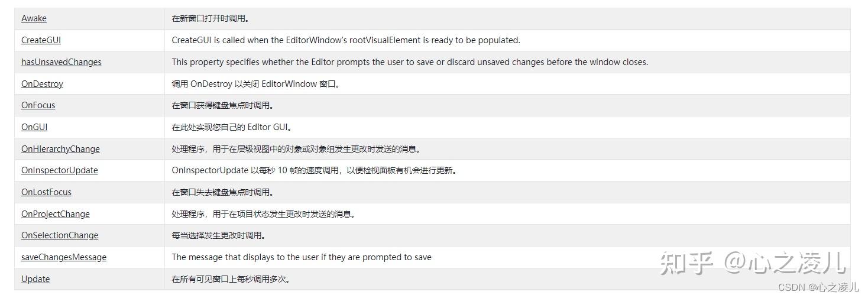Click the OnDestroy description mentioning EditorWindow
Screen dimensions: 868x298
click(255, 84)
